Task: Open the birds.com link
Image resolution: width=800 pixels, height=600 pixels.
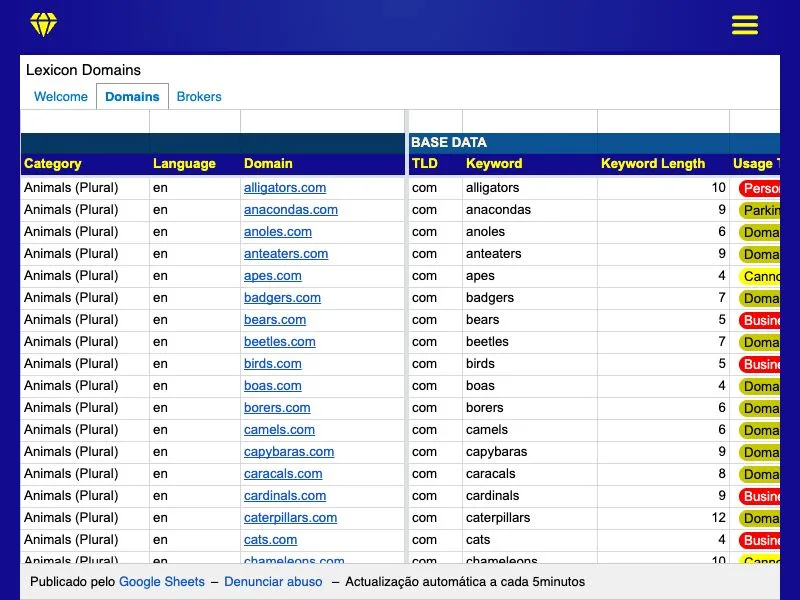Action: click(272, 363)
